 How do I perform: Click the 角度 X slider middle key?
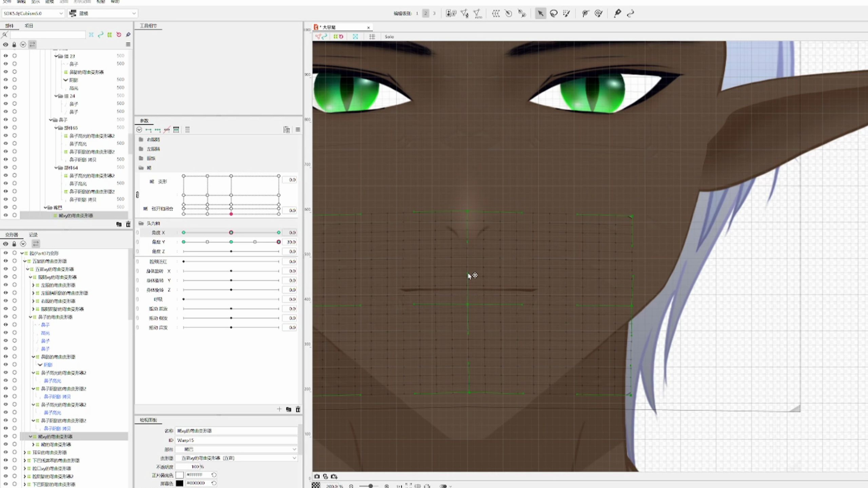point(231,232)
